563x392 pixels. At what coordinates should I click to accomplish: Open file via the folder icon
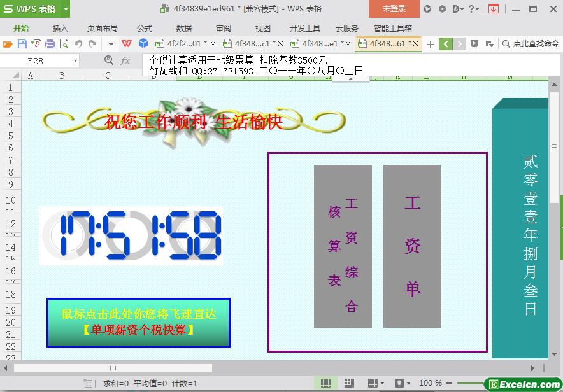point(8,44)
